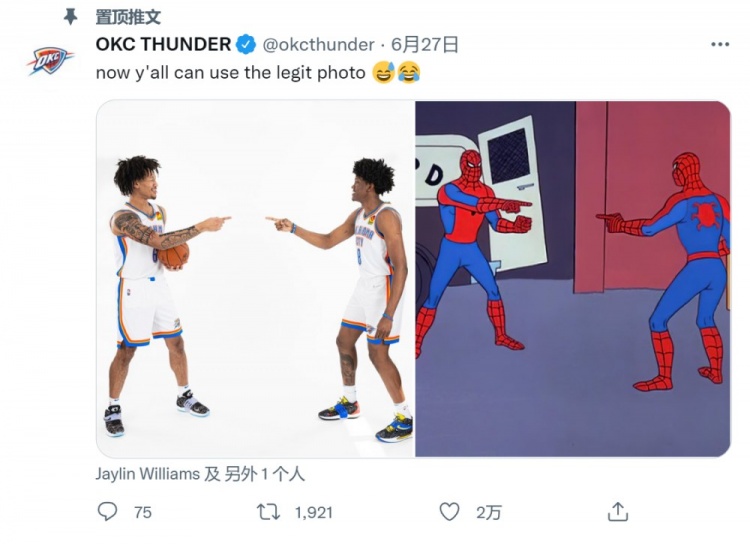Image resolution: width=750 pixels, height=544 pixels.
Task: Click the 6月27日 tweet date
Action: (425, 44)
